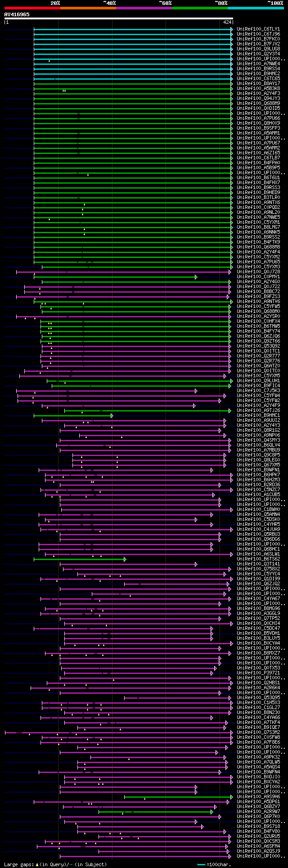The image size is (288, 868).
Task: Select label UniRef100_Q8LEG0
Action: coord(258,460)
